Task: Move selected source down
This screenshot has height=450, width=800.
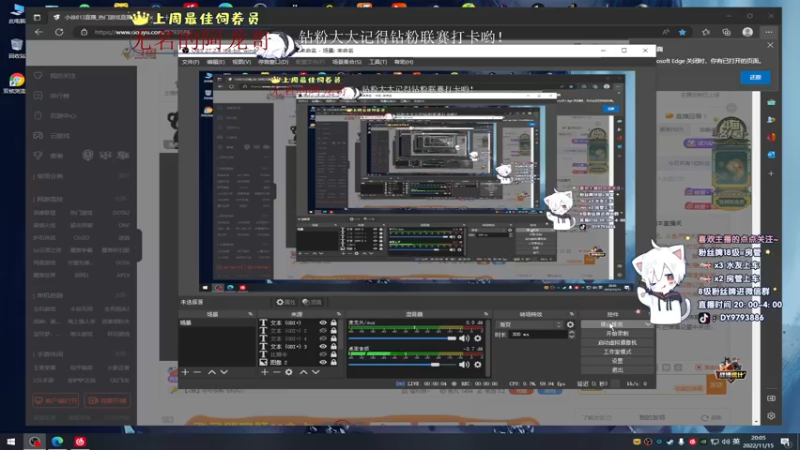Action: pos(316,372)
